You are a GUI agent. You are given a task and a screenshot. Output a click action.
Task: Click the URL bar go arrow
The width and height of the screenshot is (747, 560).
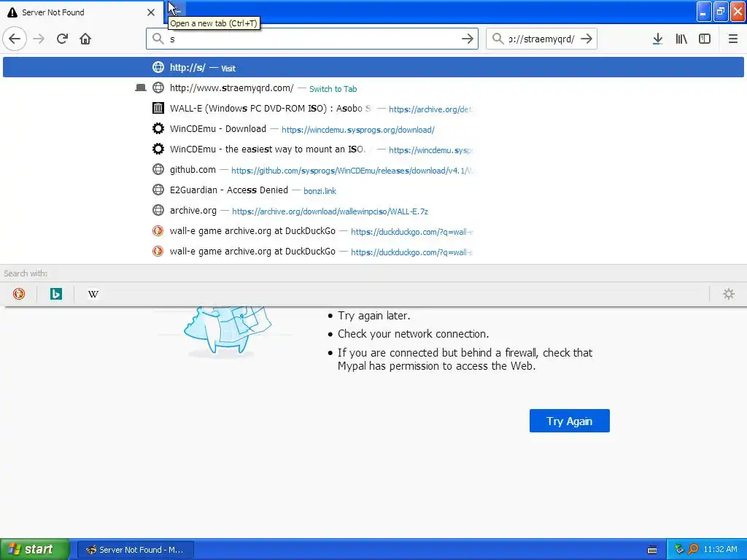point(468,39)
